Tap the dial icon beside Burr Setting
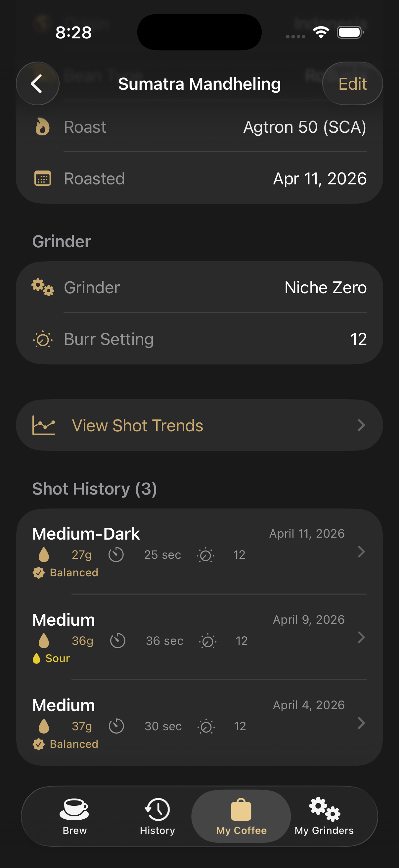Viewport: 399px width, 868px height. (42, 339)
